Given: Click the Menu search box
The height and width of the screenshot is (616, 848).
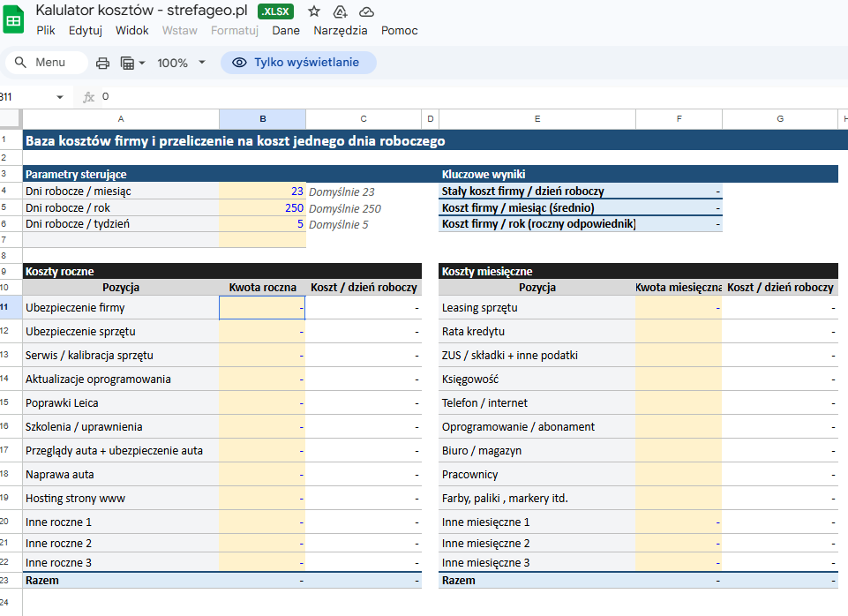Looking at the screenshot, I should 46,63.
